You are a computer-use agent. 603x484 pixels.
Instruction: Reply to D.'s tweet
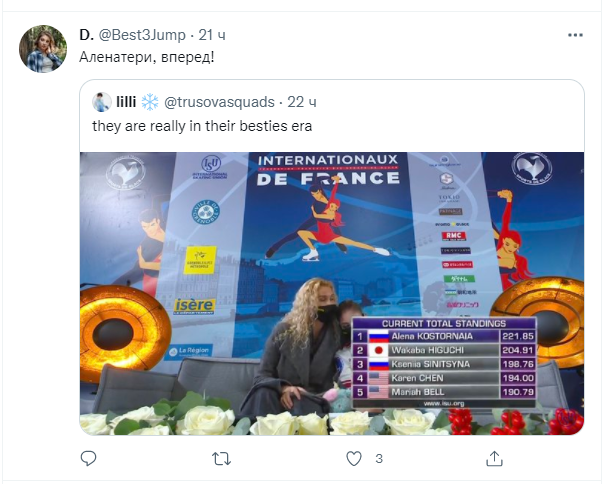[x=89, y=459]
